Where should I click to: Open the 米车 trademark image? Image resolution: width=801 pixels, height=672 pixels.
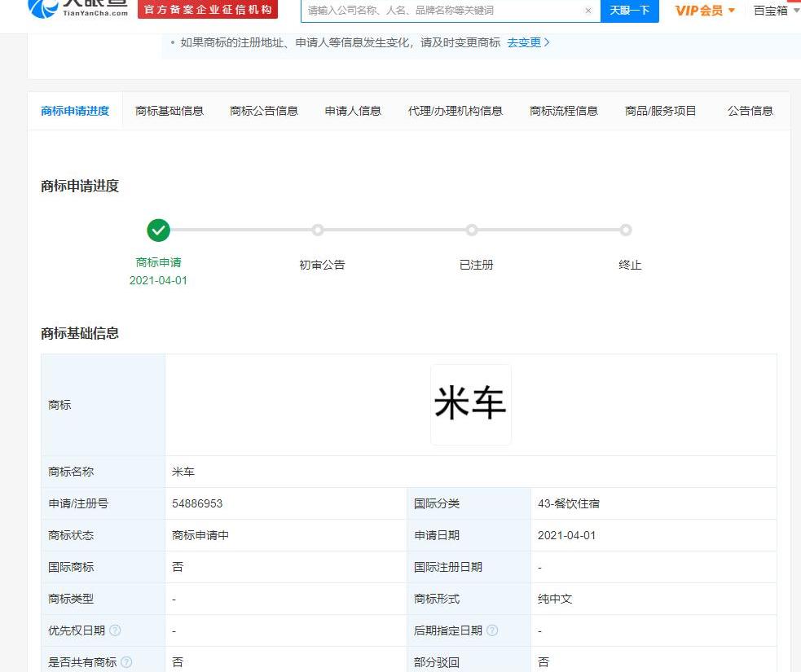coord(471,405)
